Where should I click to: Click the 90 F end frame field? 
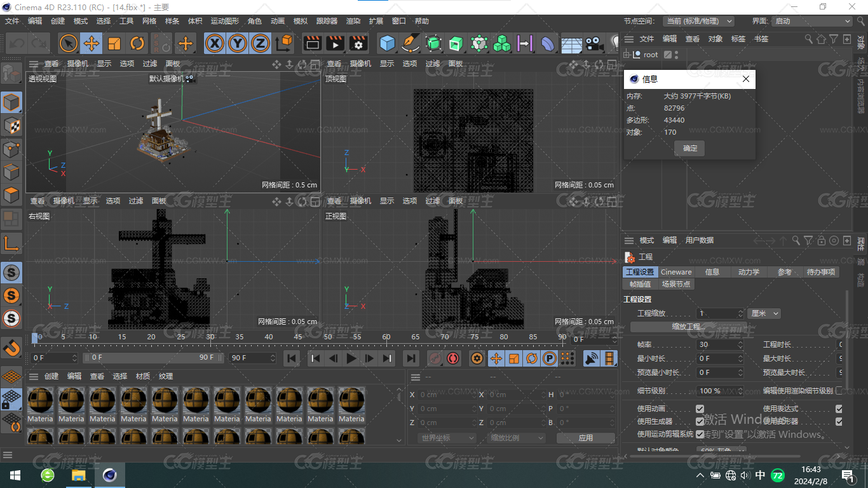[252, 358]
